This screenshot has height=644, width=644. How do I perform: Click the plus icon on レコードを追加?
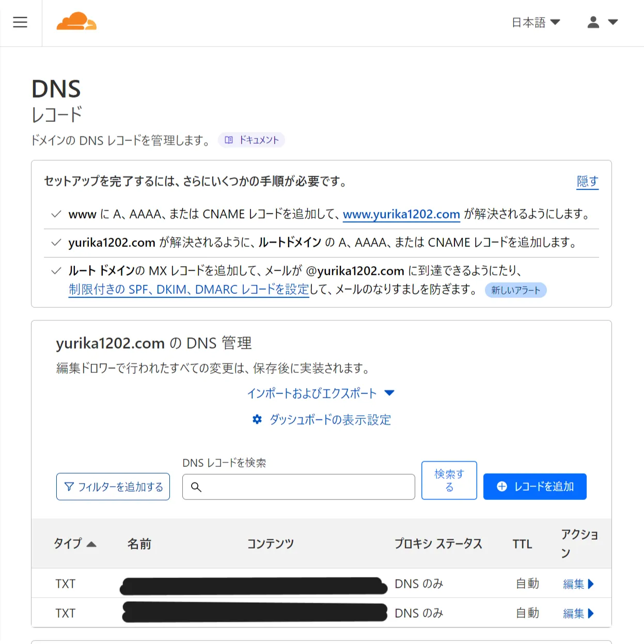501,486
